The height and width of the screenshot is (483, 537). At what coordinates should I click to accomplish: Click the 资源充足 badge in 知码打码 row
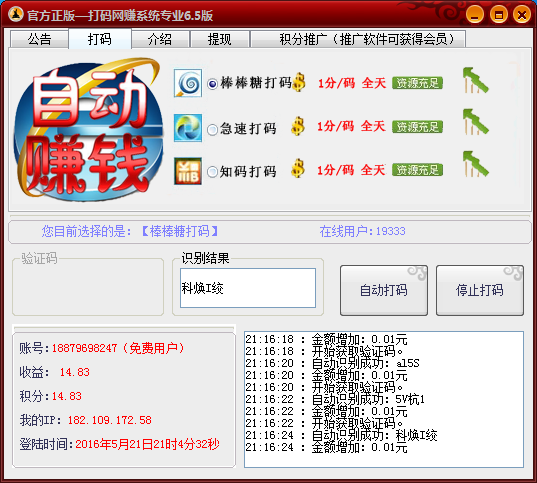point(417,170)
